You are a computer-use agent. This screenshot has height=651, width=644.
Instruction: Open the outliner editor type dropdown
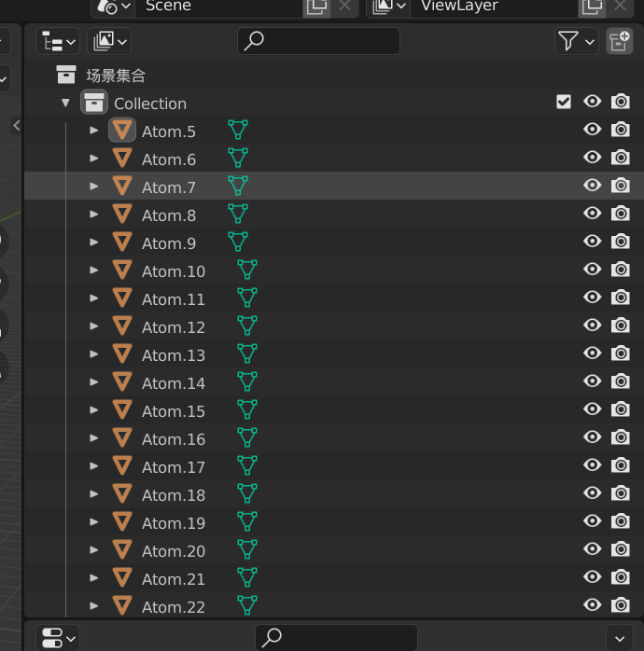[58, 41]
